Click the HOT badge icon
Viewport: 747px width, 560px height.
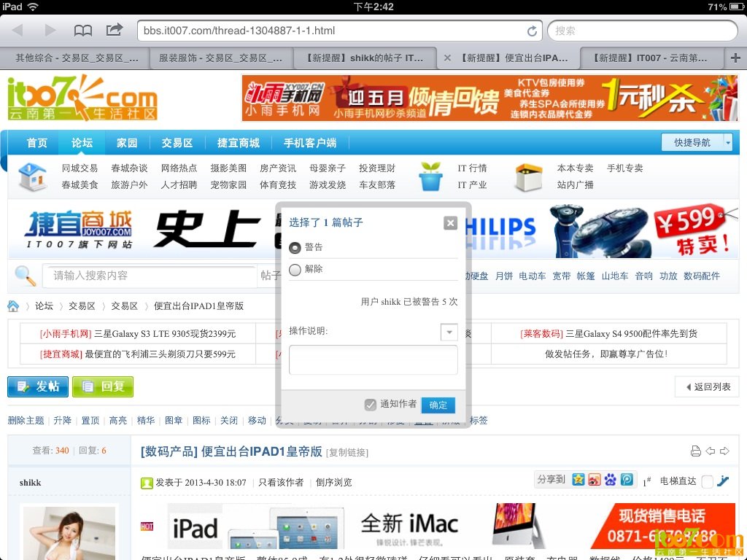point(147,526)
